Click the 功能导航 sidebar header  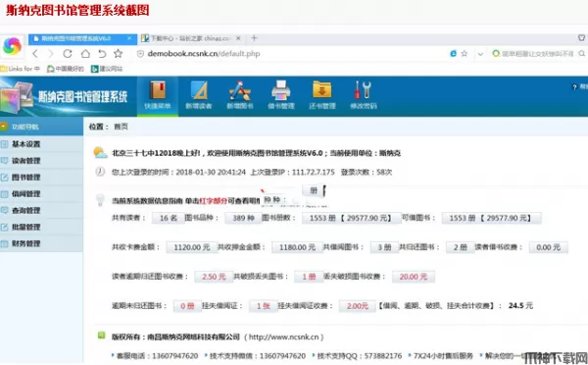click(x=41, y=127)
